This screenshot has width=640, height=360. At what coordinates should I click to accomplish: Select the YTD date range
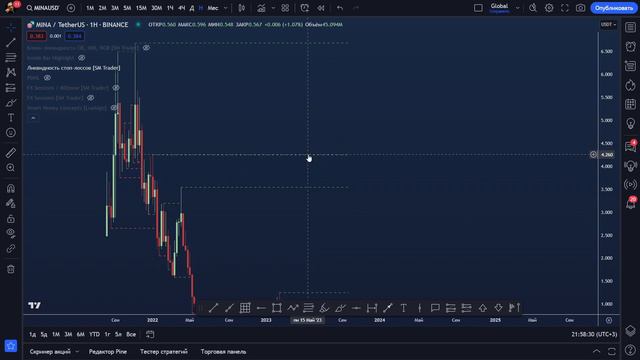(94, 334)
